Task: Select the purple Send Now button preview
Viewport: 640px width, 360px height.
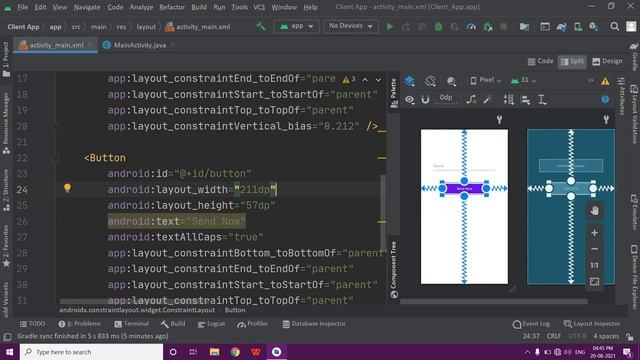Action: point(464,189)
